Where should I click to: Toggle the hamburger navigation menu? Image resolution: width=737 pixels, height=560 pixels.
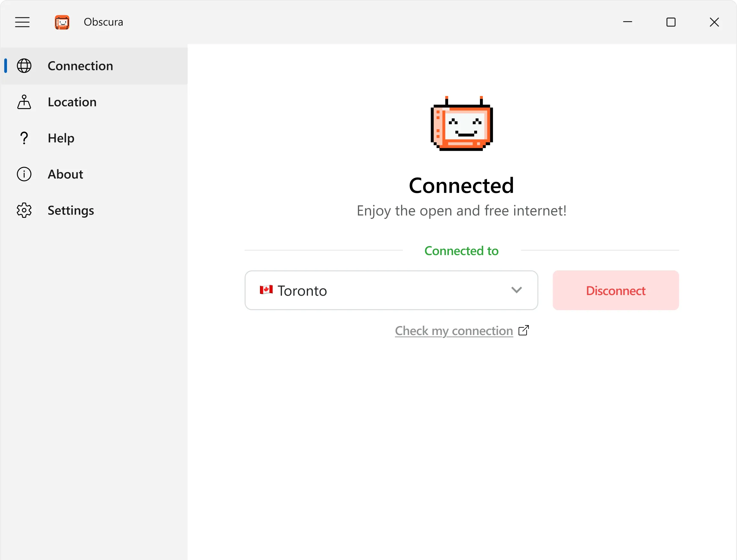pos(22,22)
